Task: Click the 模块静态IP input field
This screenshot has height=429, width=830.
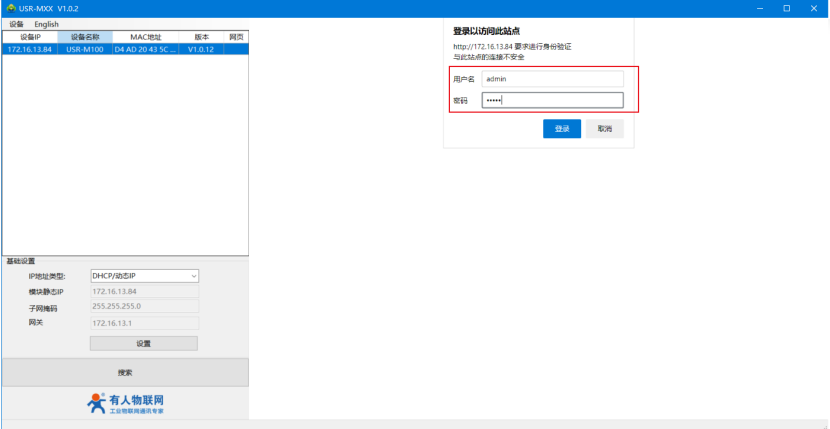Action: 145,292
